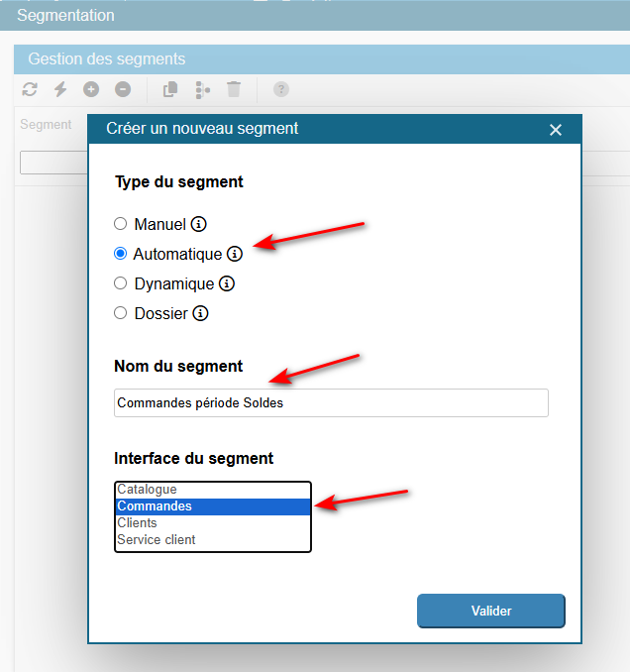
Task: Click the refresh segments icon
Action: click(x=30, y=89)
